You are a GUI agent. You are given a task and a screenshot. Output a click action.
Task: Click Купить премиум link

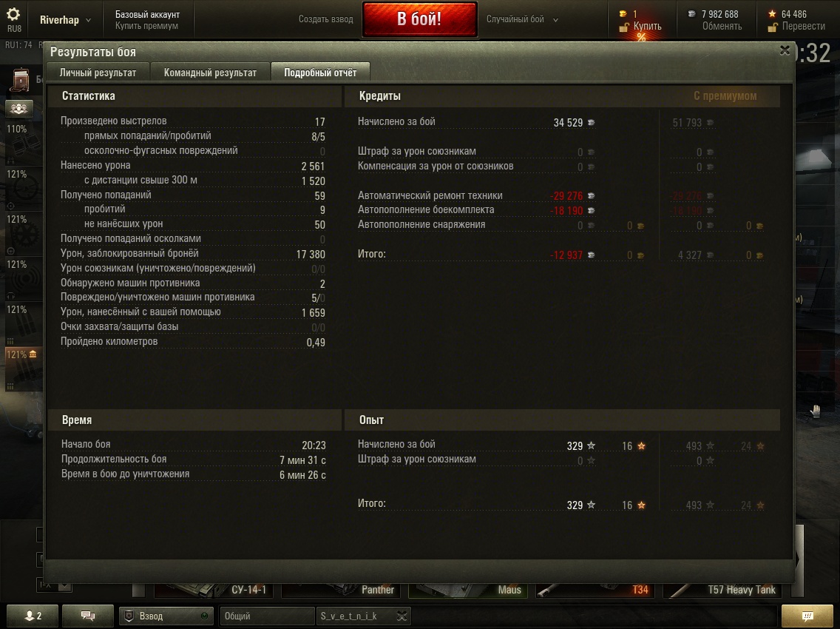pyautogui.click(x=147, y=26)
